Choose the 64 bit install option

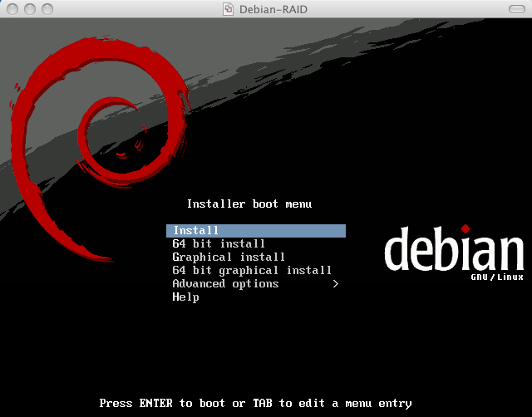pos(219,244)
